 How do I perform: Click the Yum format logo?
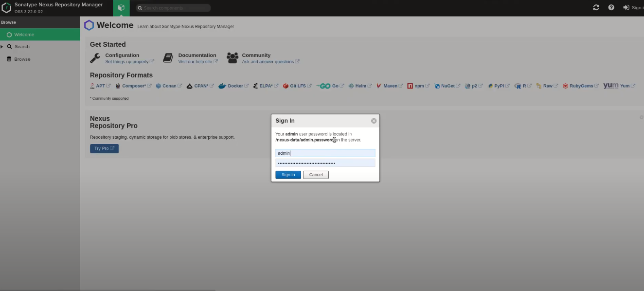click(x=611, y=86)
